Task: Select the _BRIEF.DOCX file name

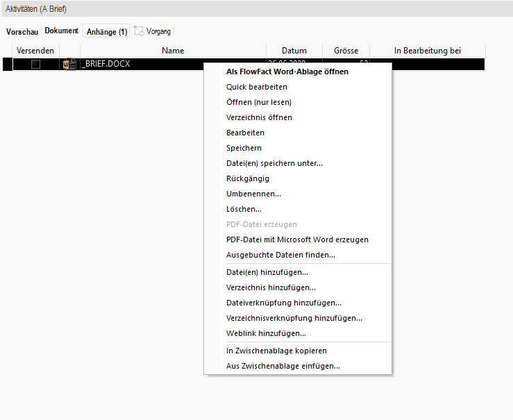Action: 106,64
